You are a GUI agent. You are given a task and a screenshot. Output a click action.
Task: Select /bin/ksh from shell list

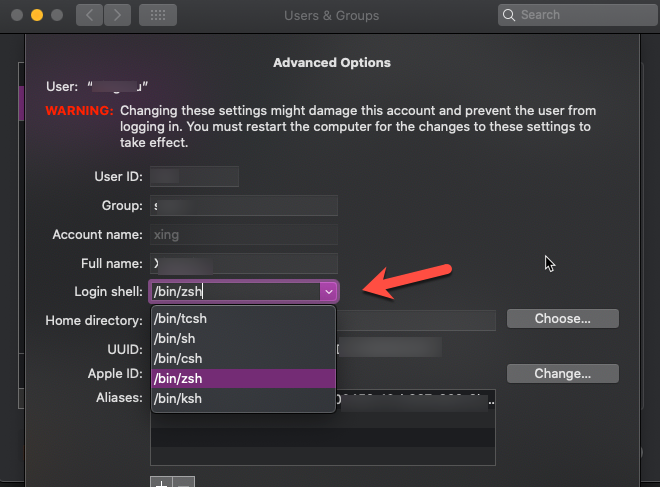coord(243,399)
